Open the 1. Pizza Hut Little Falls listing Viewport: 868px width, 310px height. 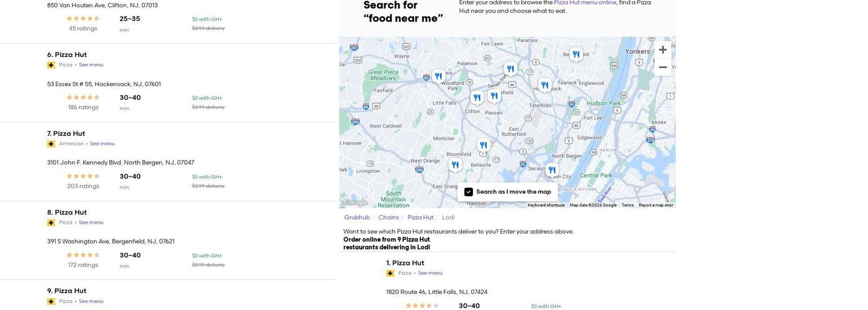[x=405, y=263]
